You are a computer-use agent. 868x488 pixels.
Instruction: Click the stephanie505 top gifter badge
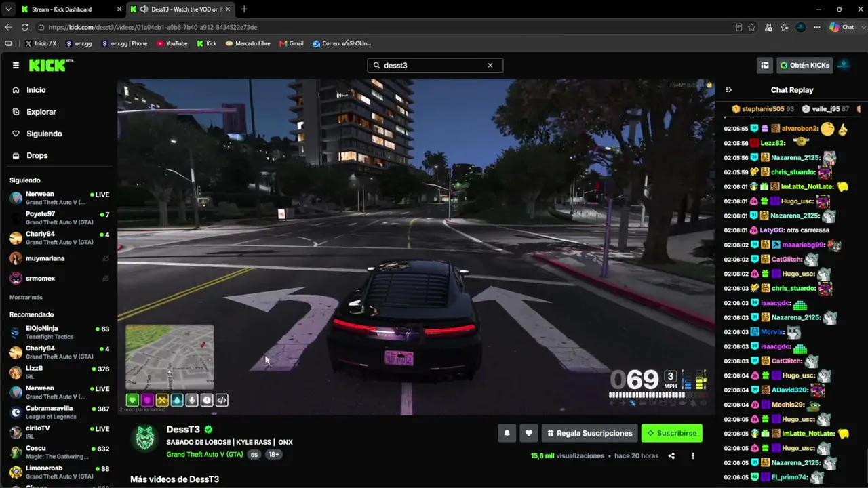click(763, 109)
